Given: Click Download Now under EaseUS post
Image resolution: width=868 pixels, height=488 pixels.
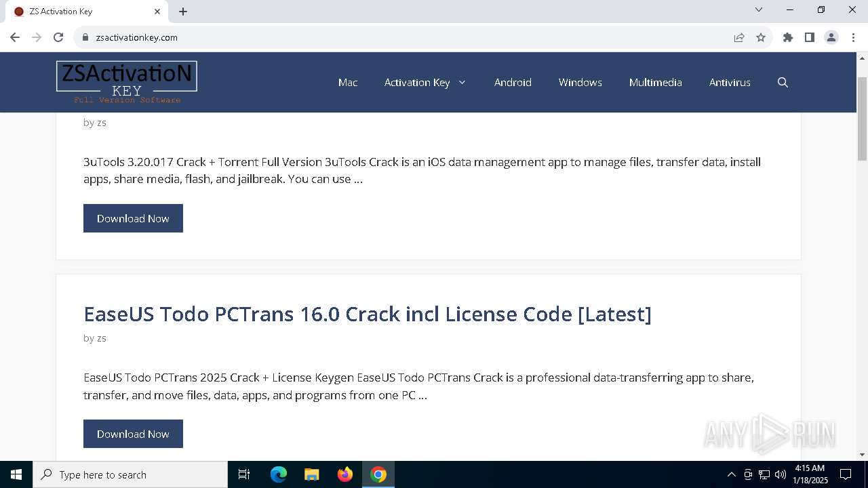Looking at the screenshot, I should click(133, 434).
